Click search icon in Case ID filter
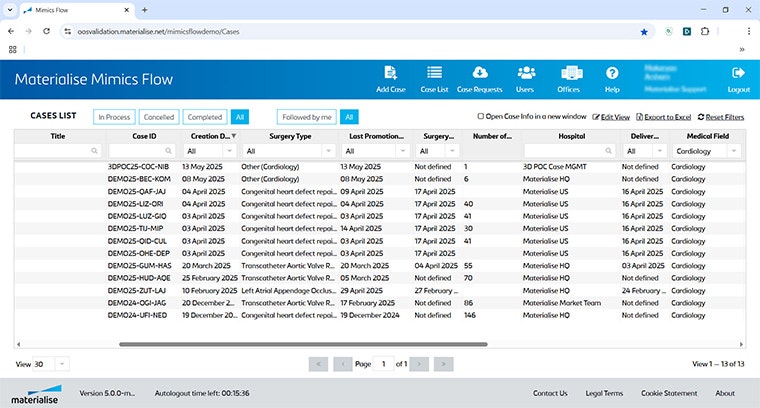This screenshot has height=408, width=760. pyautogui.click(x=168, y=151)
